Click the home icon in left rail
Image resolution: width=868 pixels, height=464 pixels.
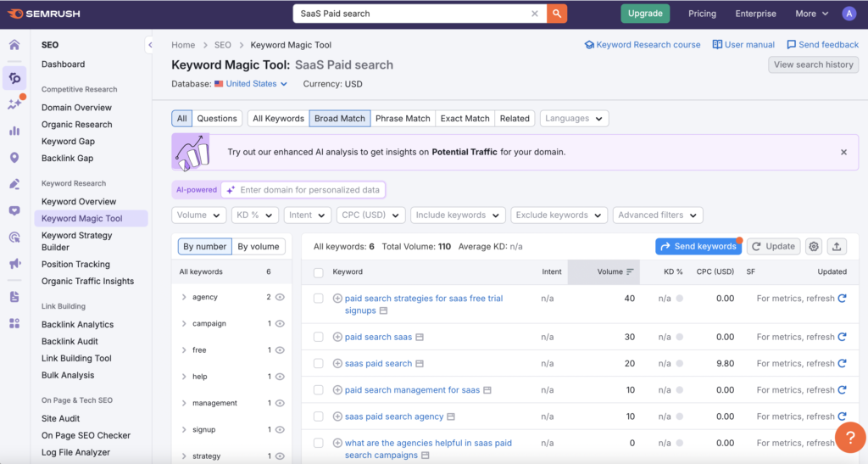click(14, 45)
